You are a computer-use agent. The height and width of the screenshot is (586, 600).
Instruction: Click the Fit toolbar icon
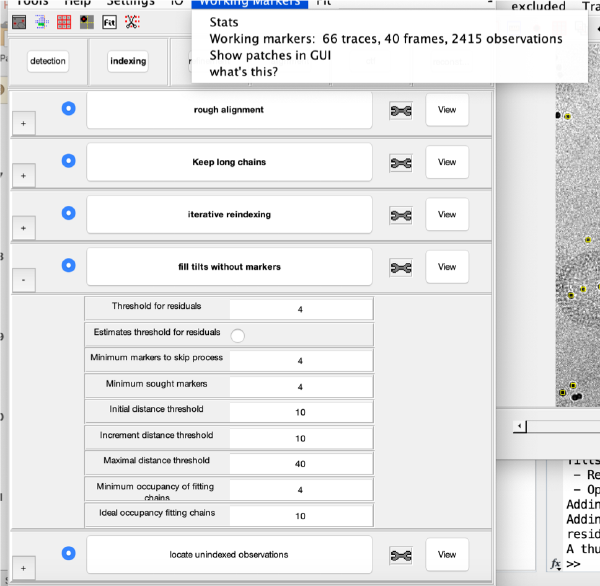(x=109, y=22)
